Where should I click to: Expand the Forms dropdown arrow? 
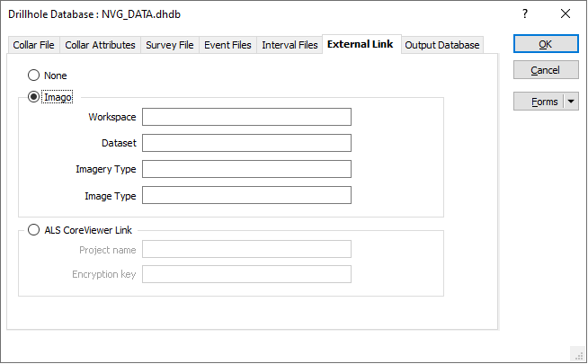pyautogui.click(x=573, y=102)
